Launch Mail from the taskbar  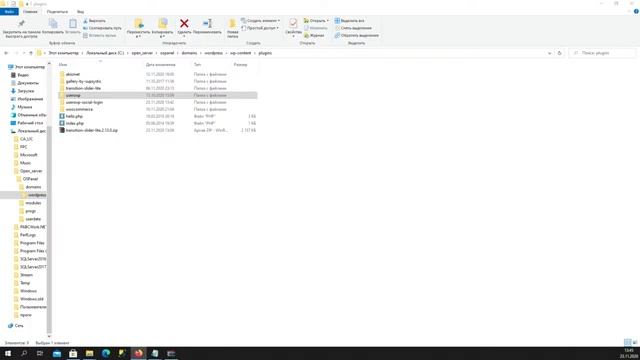click(x=57, y=353)
